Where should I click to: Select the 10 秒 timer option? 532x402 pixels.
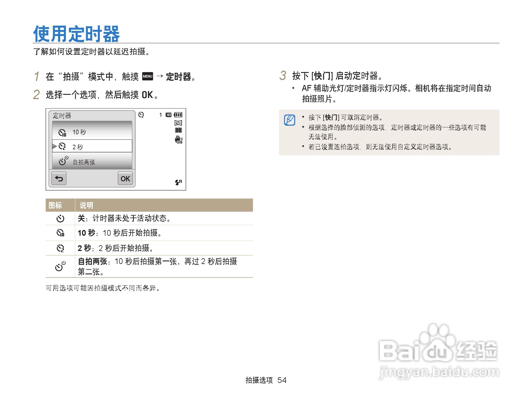(x=92, y=132)
